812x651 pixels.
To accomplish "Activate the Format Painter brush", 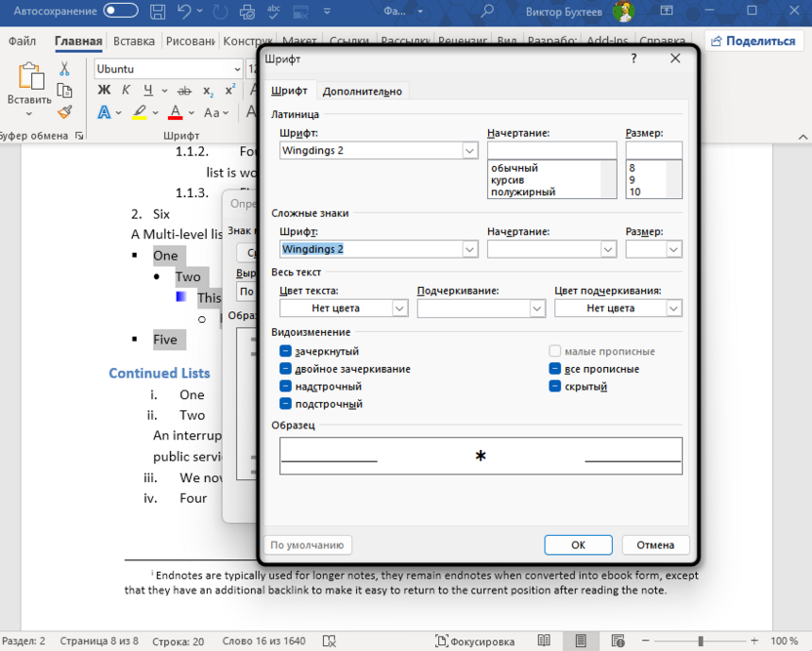I will click(x=64, y=112).
